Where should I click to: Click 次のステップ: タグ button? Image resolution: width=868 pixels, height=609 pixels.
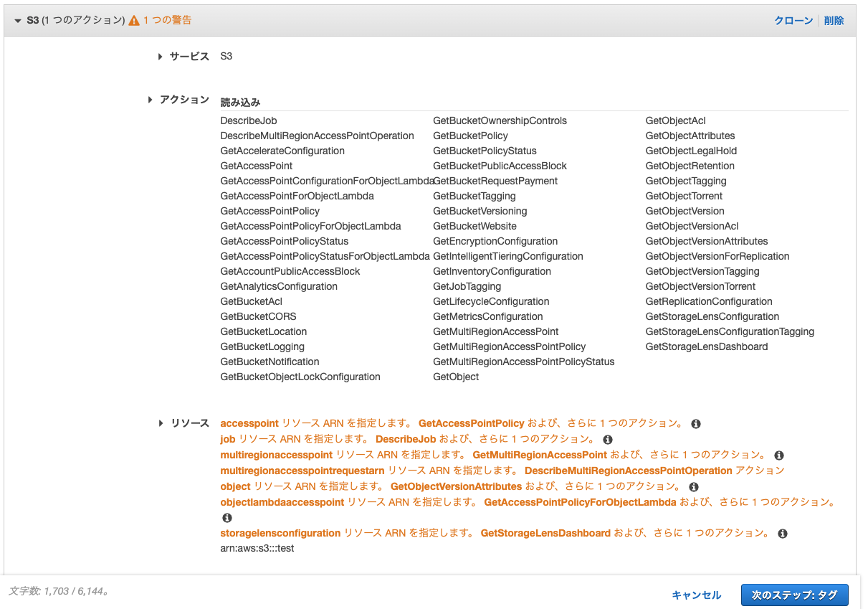coord(794,595)
